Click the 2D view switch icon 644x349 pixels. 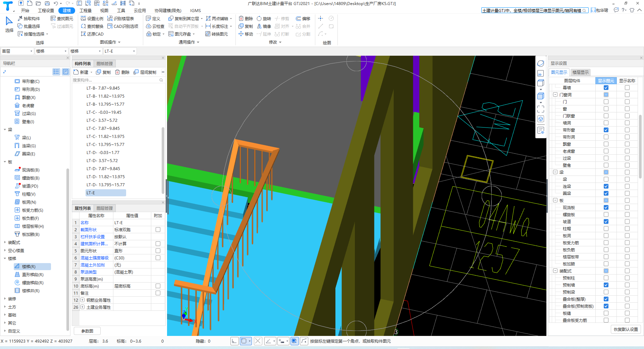(540, 73)
